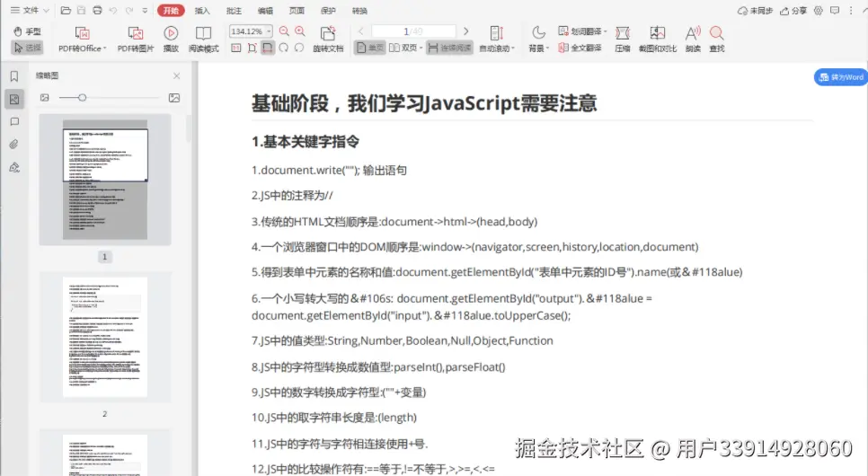Viewport: 868px width, 476px height.
Task: Open more options vertical dots
Action: 851,11
